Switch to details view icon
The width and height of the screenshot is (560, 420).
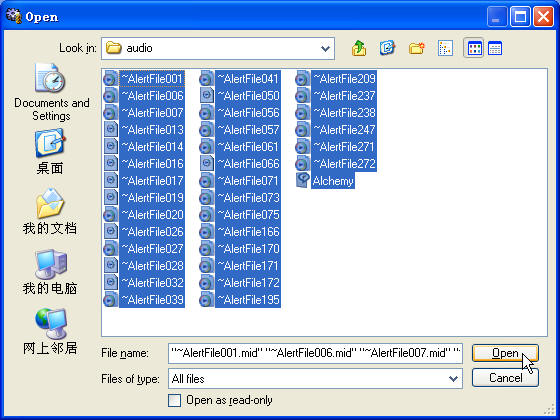click(x=495, y=48)
